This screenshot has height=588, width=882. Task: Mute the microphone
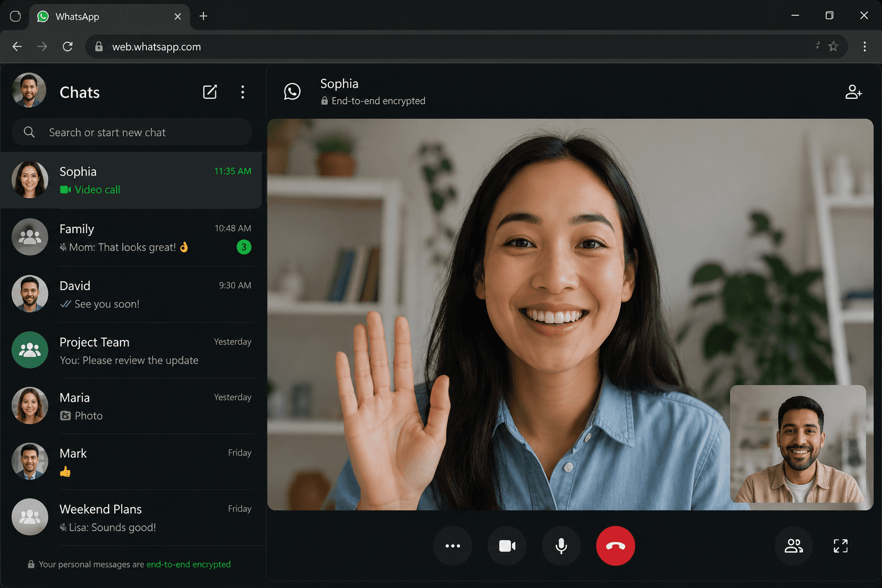pyautogui.click(x=562, y=546)
